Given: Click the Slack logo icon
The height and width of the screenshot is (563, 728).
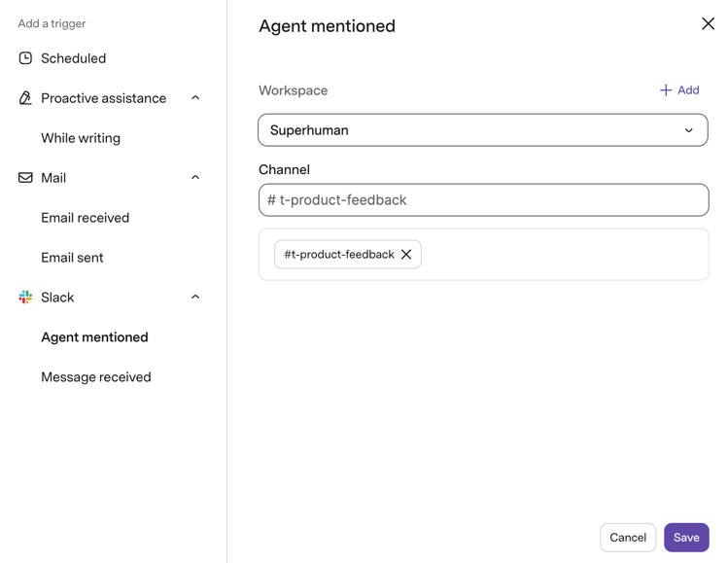Looking at the screenshot, I should pos(25,297).
